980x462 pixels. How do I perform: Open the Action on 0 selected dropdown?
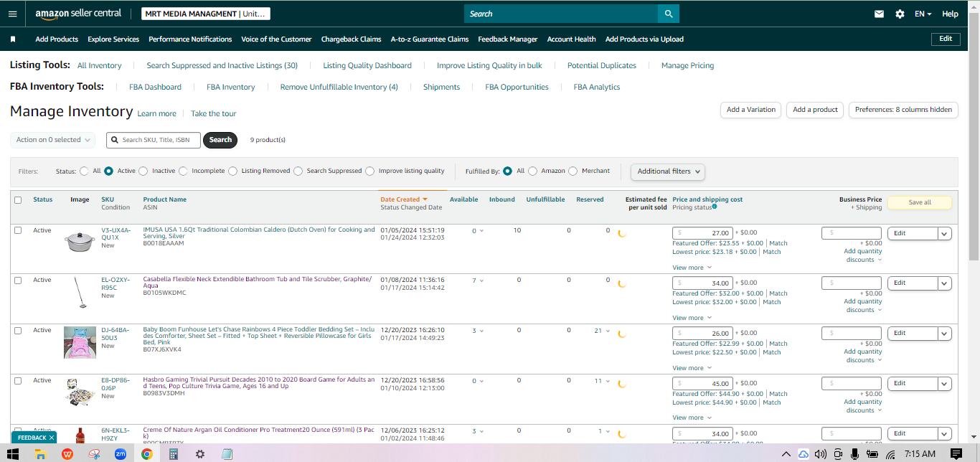(53, 140)
